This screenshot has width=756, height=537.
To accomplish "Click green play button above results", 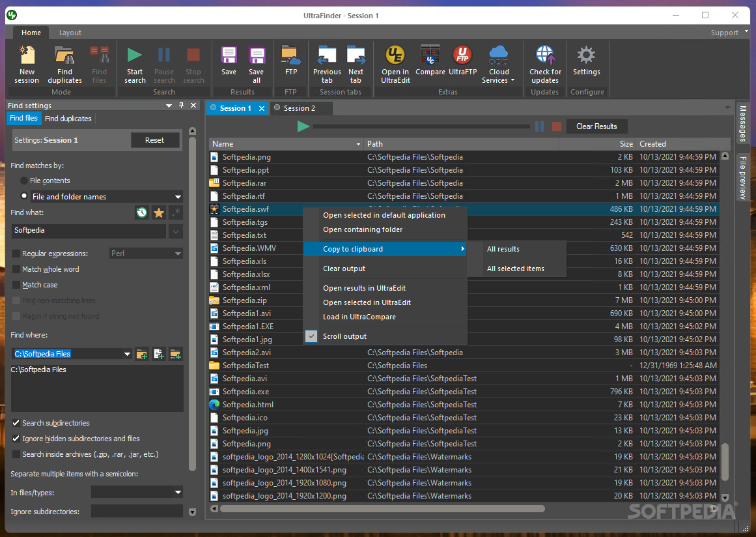I will (x=303, y=126).
